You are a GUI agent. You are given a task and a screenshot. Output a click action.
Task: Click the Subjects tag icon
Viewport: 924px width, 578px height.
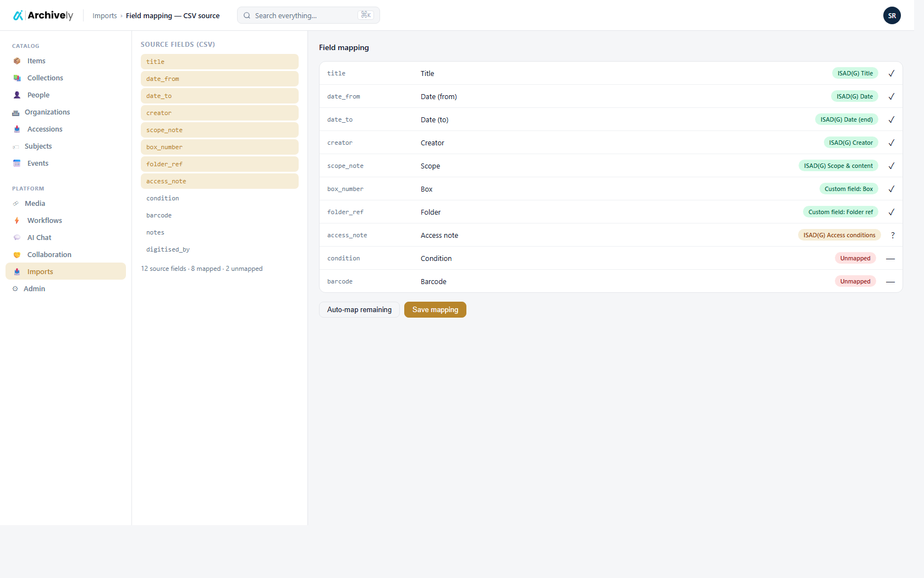16,146
